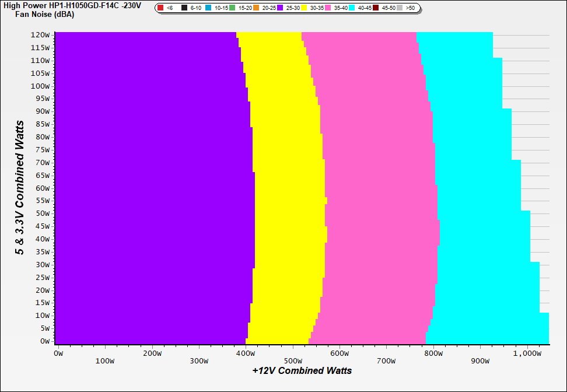Click the +12V Combined Watts axis title
The height and width of the screenshot is (392, 567).
click(x=302, y=370)
